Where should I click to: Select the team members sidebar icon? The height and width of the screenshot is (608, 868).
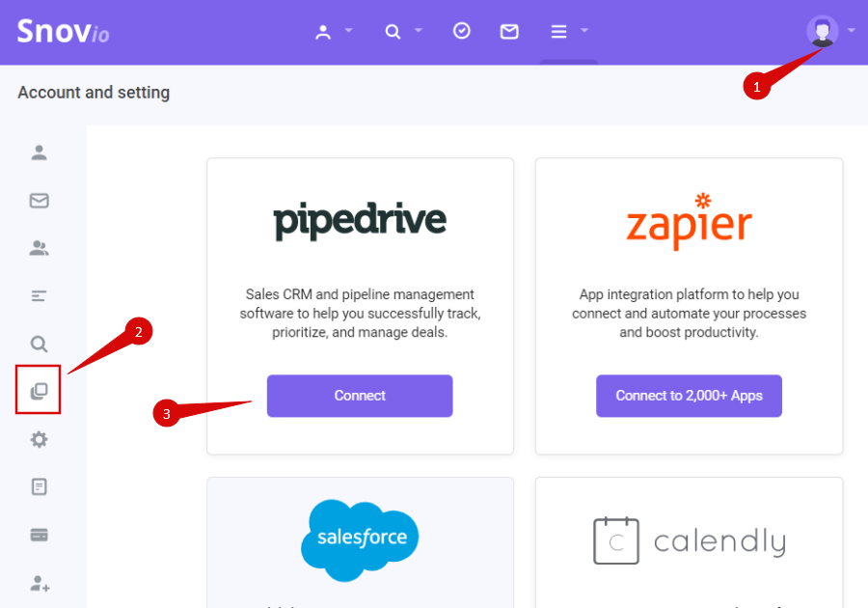pyautogui.click(x=39, y=248)
